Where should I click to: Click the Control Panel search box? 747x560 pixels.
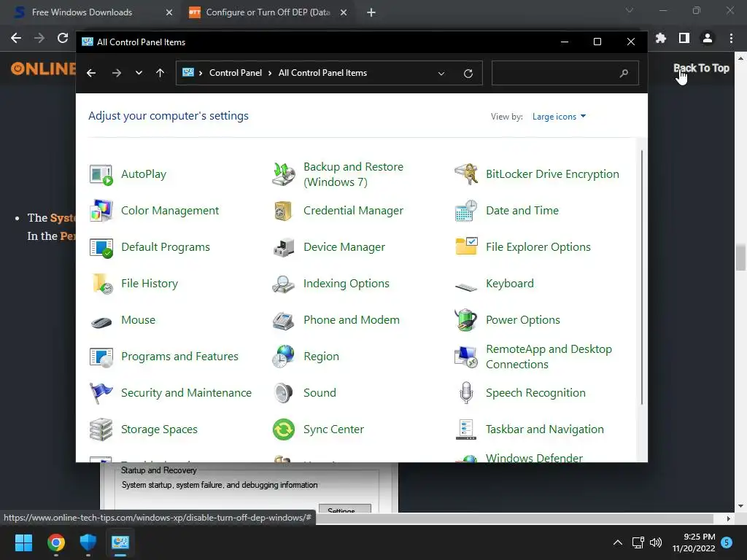[565, 74]
